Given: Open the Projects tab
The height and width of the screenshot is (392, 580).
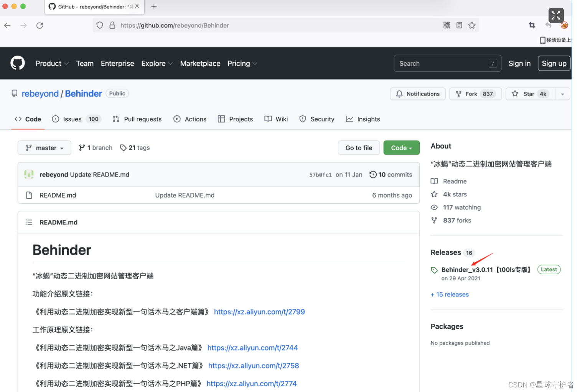Looking at the screenshot, I should [235, 119].
